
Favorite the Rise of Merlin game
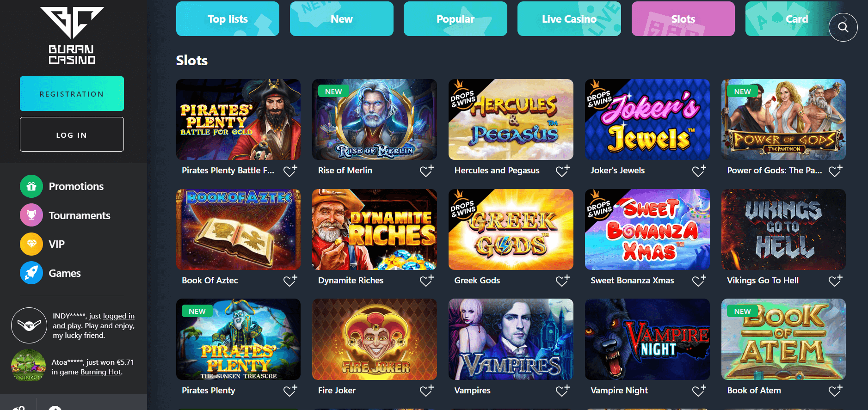coord(426,171)
